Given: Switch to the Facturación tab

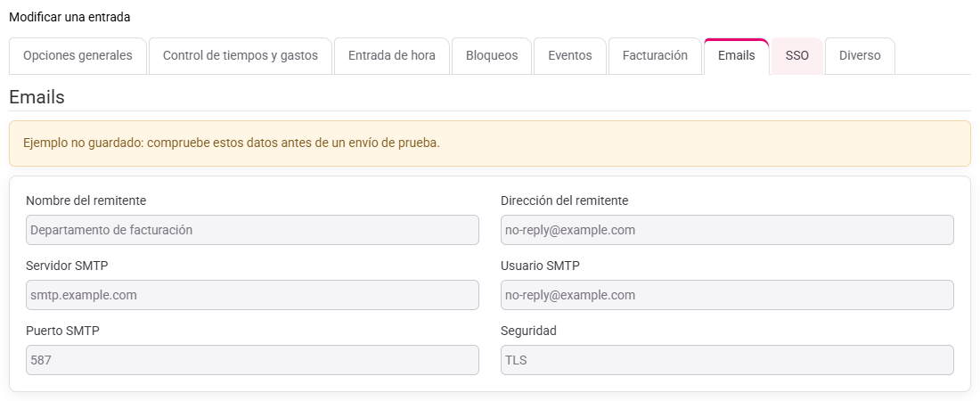Looking at the screenshot, I should coord(655,55).
